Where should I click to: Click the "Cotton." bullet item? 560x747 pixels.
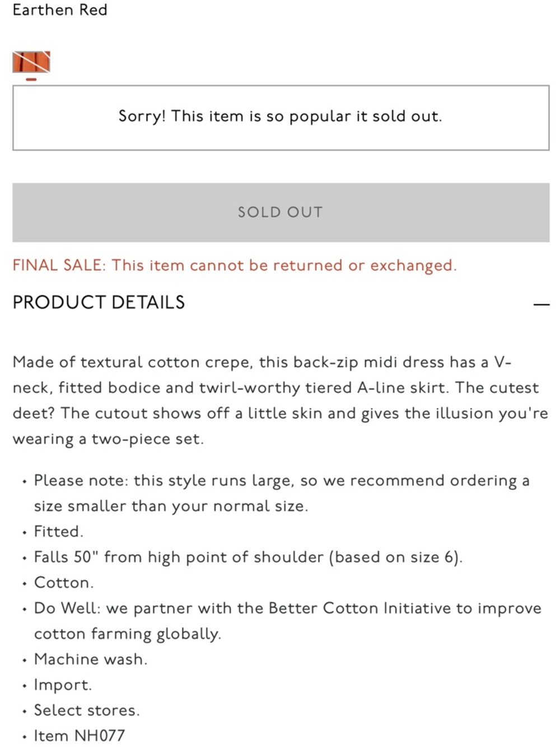(x=64, y=583)
